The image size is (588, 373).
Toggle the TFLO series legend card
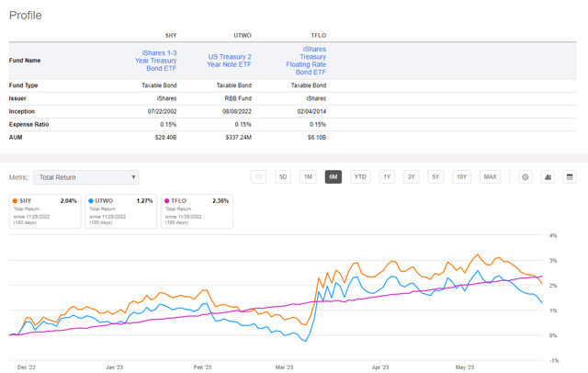pyautogui.click(x=197, y=211)
